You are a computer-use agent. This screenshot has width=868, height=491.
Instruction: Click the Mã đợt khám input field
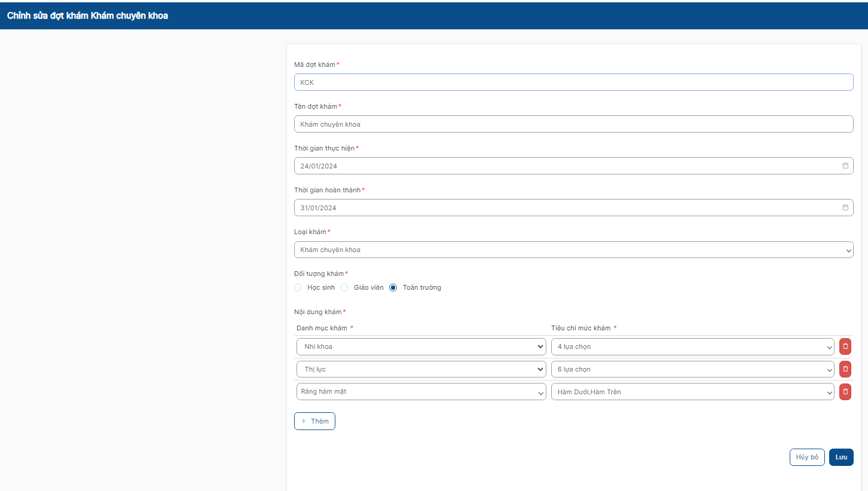[x=573, y=82]
